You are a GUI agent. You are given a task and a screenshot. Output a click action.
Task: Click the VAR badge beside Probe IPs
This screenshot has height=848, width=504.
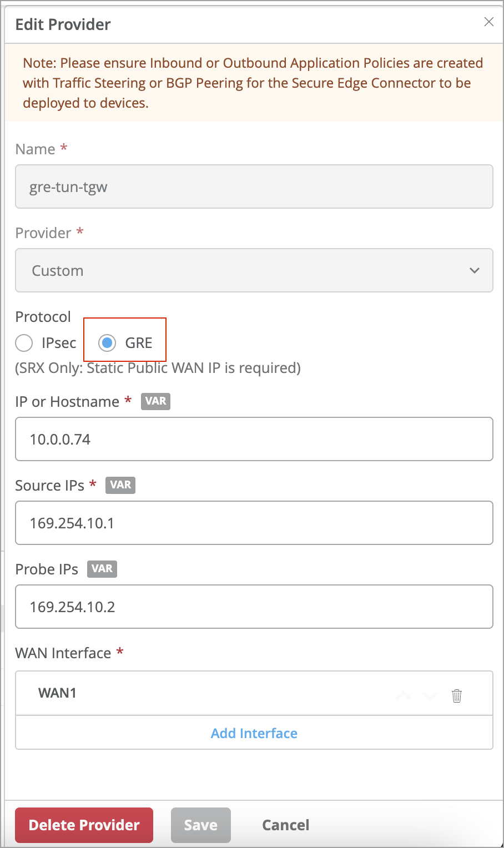click(102, 569)
